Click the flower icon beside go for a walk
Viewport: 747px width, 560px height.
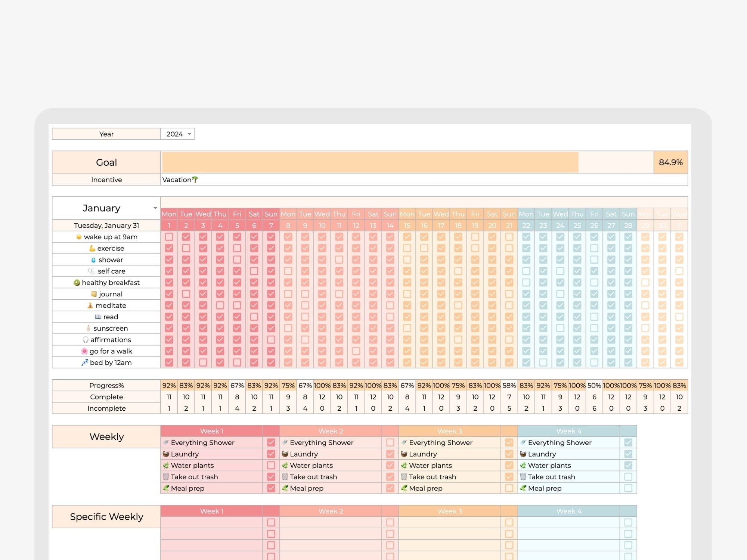(84, 351)
